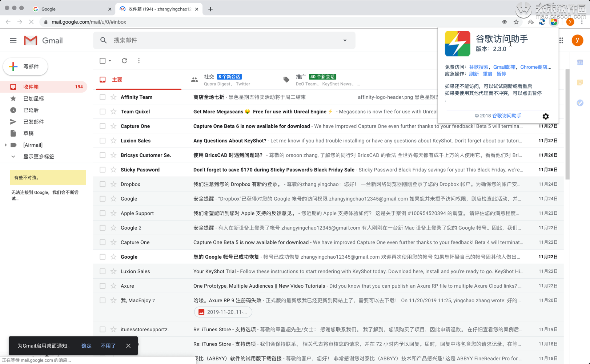
Task: Click the Refresh emergency action link
Action: point(474,74)
